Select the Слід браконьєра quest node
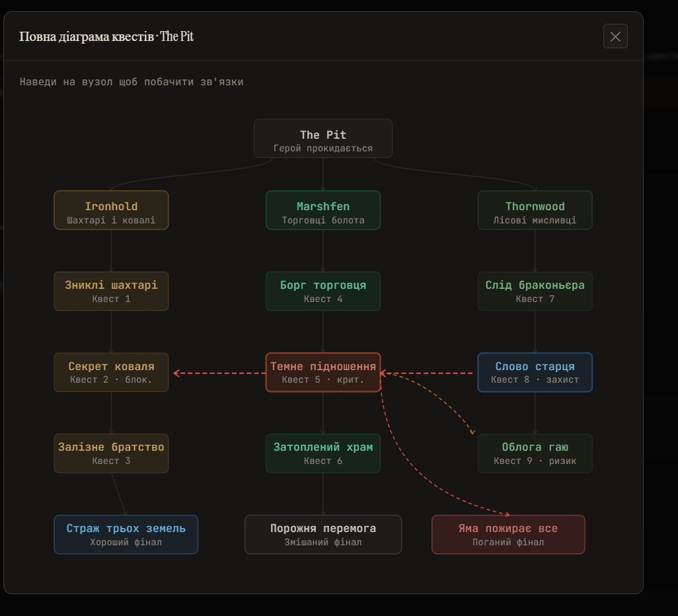This screenshot has width=678, height=616. [x=535, y=291]
